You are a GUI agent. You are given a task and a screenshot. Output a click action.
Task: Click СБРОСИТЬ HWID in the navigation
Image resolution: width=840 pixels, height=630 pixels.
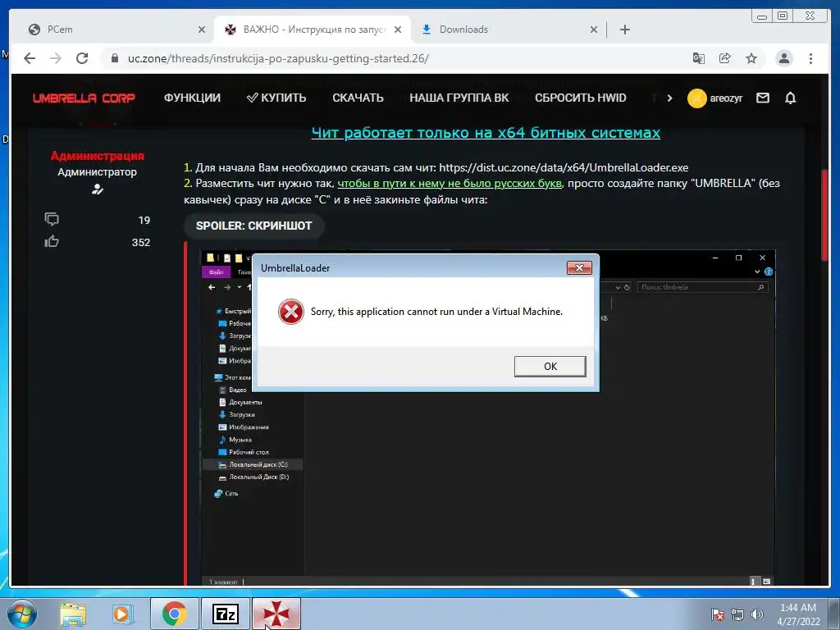point(580,98)
